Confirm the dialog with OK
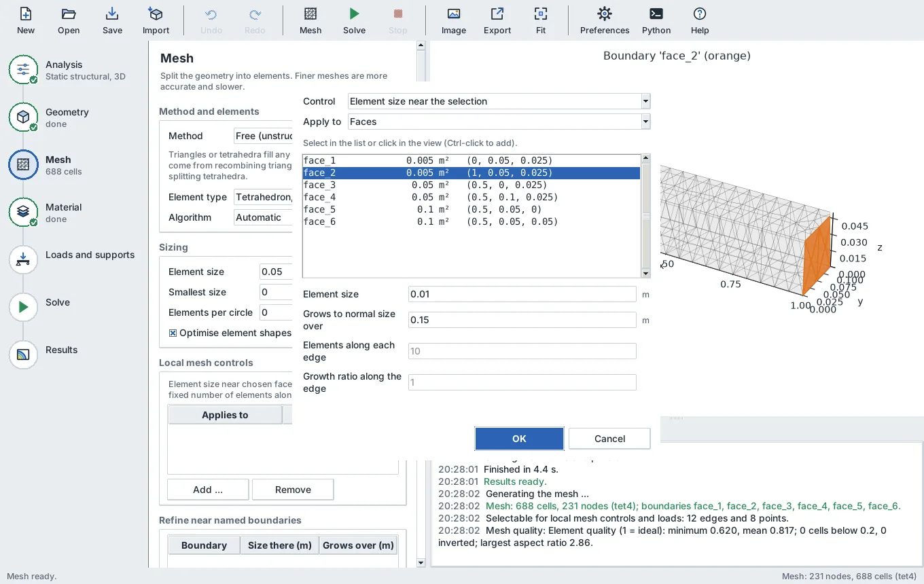Viewport: 924px width, 584px height. [519, 439]
